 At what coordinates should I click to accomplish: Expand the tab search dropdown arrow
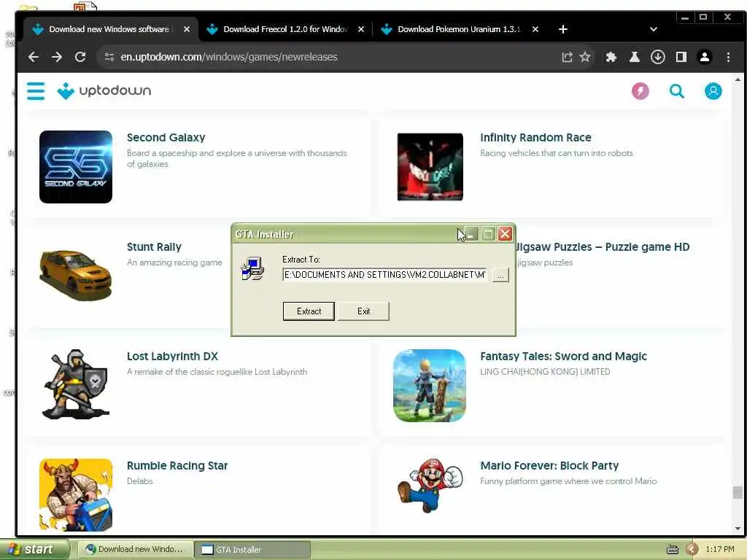(x=654, y=29)
